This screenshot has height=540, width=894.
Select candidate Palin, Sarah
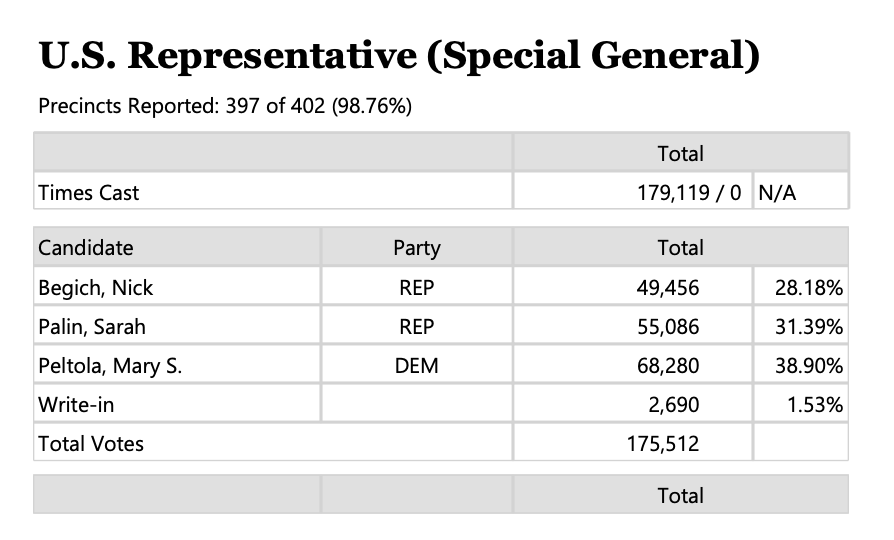pyautogui.click(x=92, y=326)
